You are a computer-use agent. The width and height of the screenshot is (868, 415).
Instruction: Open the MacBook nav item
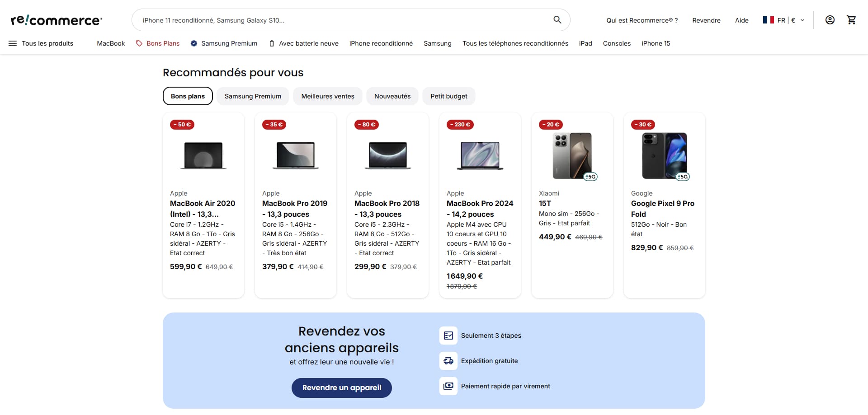coord(111,43)
